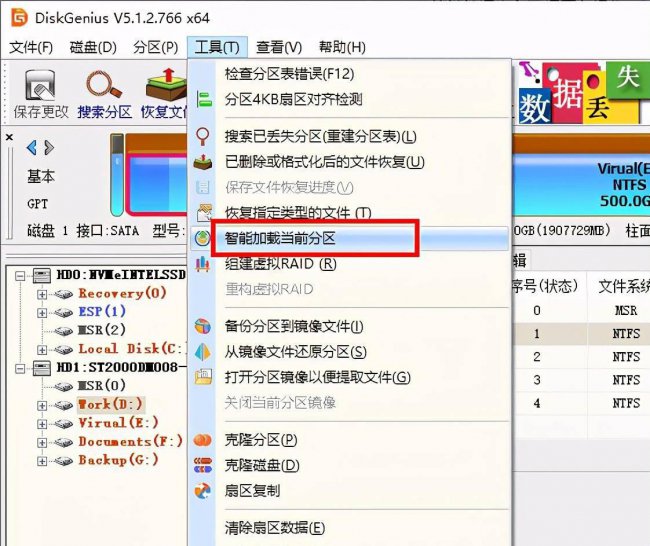The height and width of the screenshot is (546, 650).
Task: Click the icon beside 分区4KB扇区对齐检测
Action: click(204, 99)
